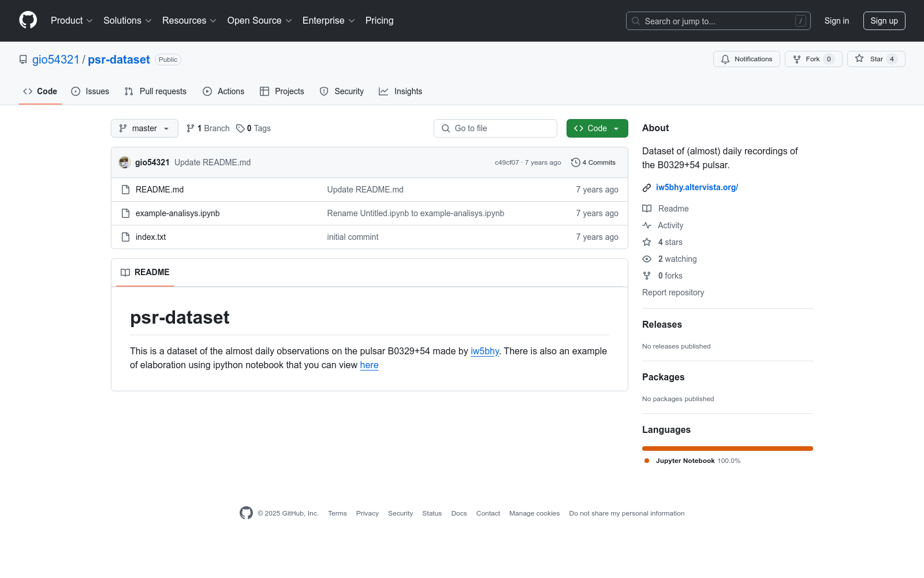Open the gio54321 owner profile link
924x578 pixels.
(x=55, y=60)
